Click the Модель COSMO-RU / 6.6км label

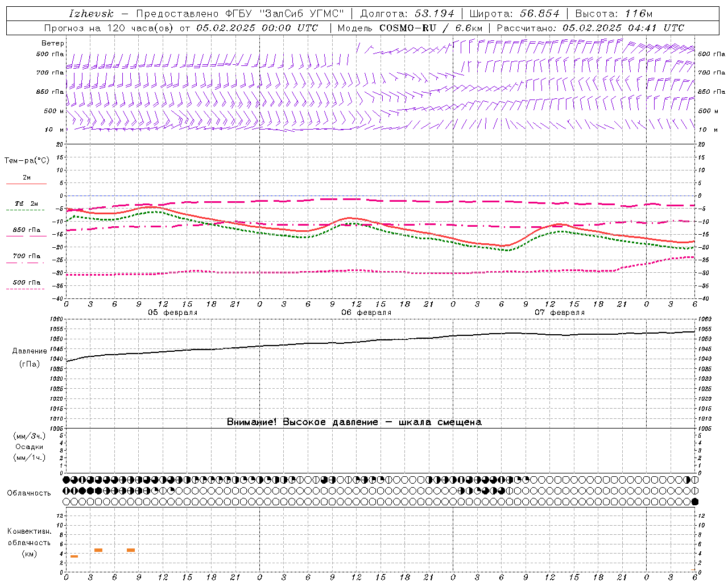click(x=409, y=28)
